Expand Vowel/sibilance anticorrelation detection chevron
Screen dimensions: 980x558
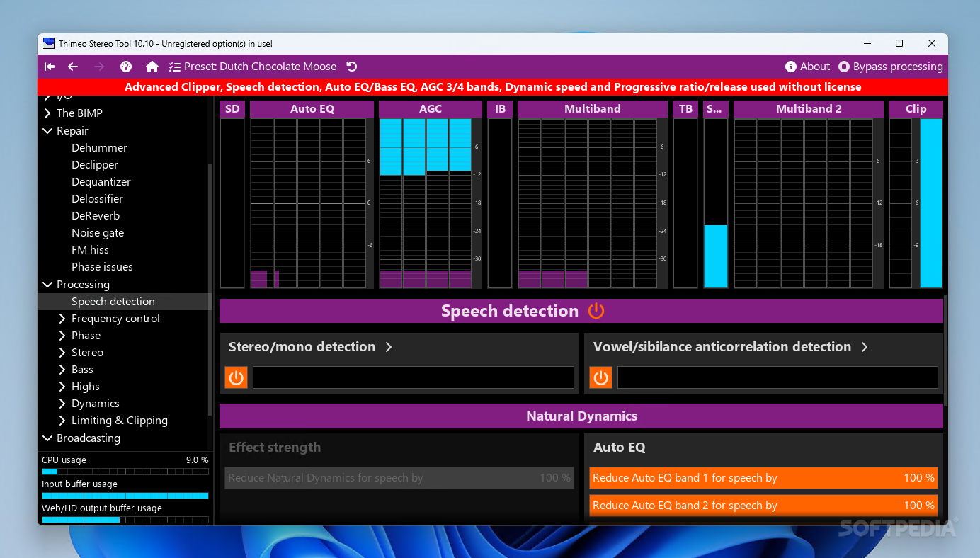(865, 347)
